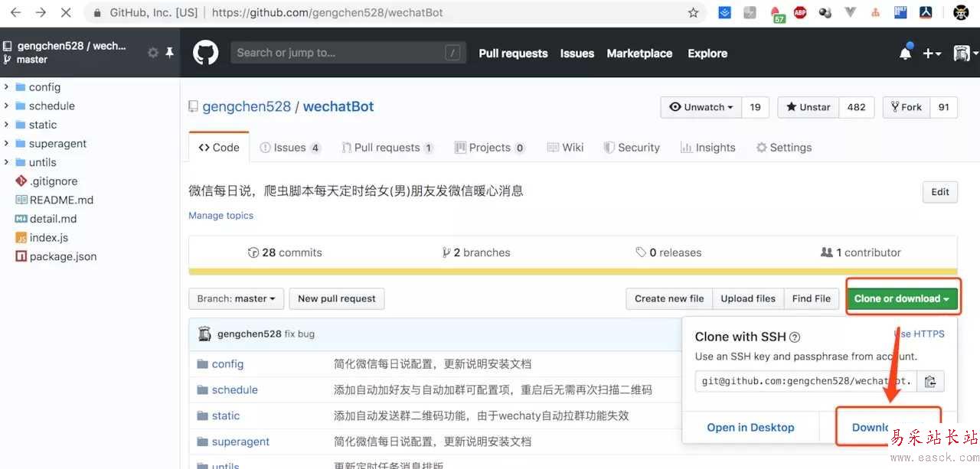The image size is (980, 469).
Task: Switch to the Projects tab
Action: click(490, 148)
